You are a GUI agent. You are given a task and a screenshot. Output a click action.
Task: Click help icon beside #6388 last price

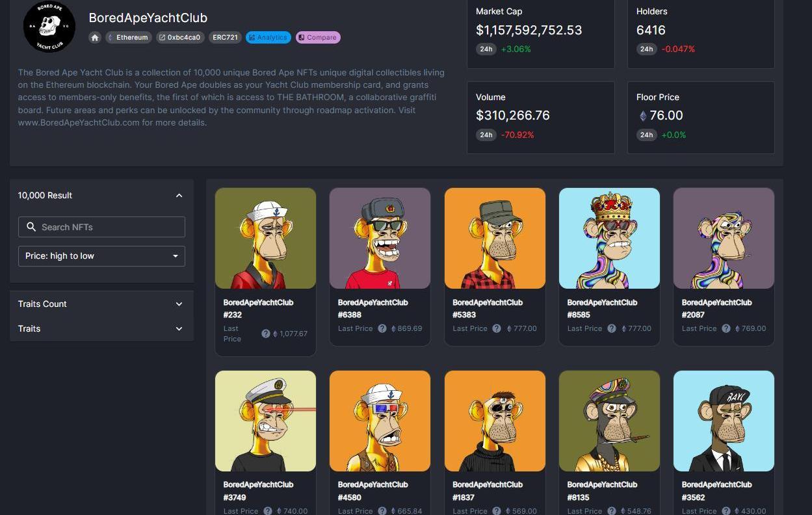[382, 328]
